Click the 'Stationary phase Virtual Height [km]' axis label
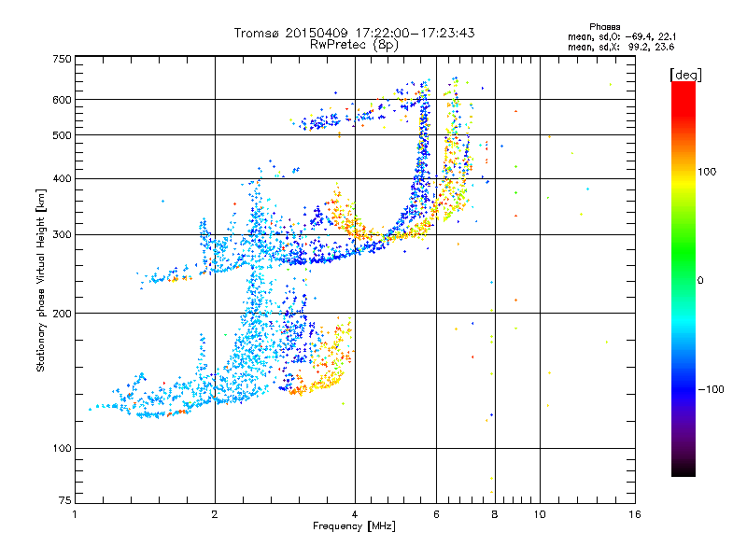The height and width of the screenshot is (560, 747). [x=41, y=281]
